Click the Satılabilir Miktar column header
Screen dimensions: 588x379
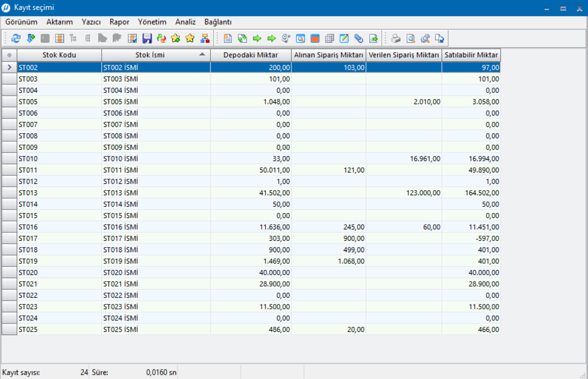point(471,55)
